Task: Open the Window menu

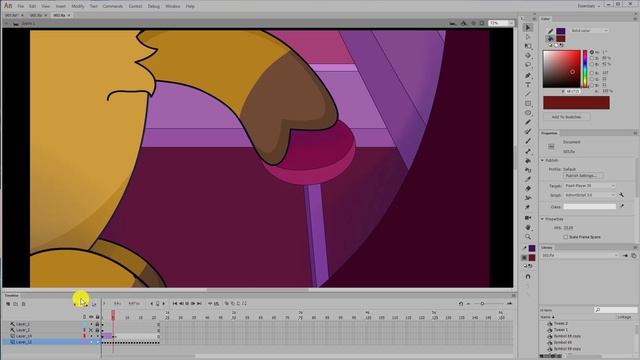Action: pos(172,7)
